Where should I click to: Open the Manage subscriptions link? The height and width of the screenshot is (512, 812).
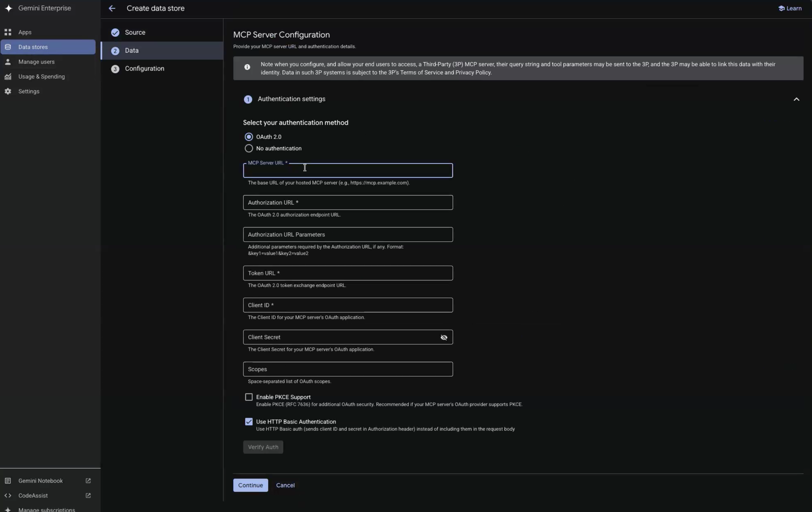pos(48,509)
